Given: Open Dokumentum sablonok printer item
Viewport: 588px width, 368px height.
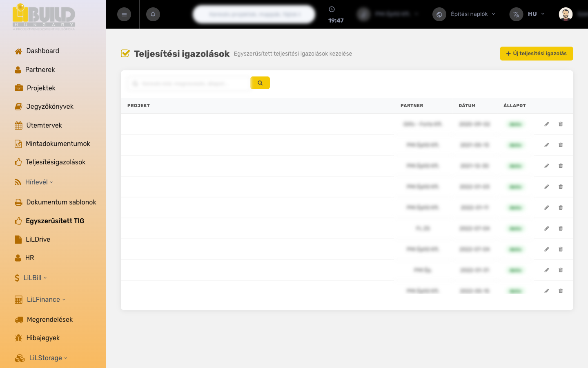Looking at the screenshot, I should pos(56,202).
